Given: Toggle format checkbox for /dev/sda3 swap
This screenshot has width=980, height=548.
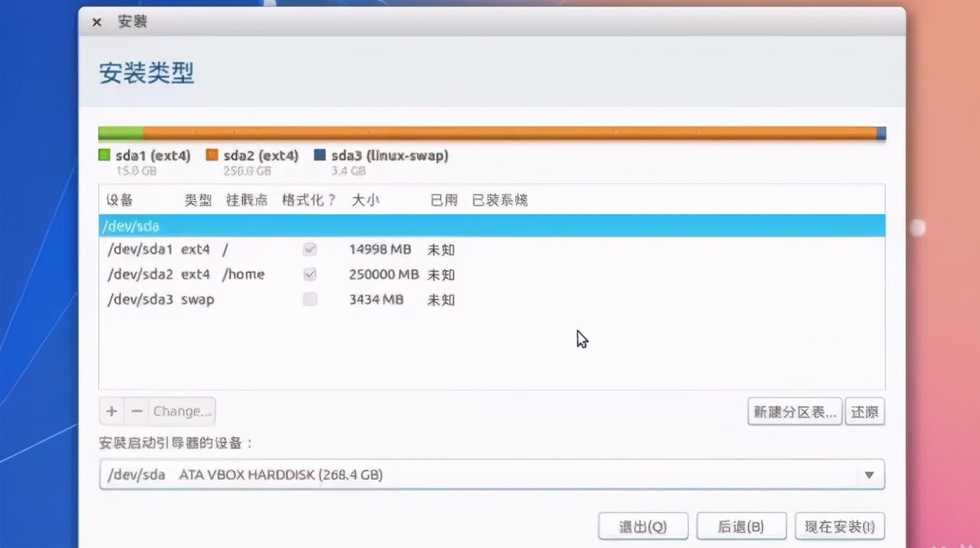Looking at the screenshot, I should [310, 299].
